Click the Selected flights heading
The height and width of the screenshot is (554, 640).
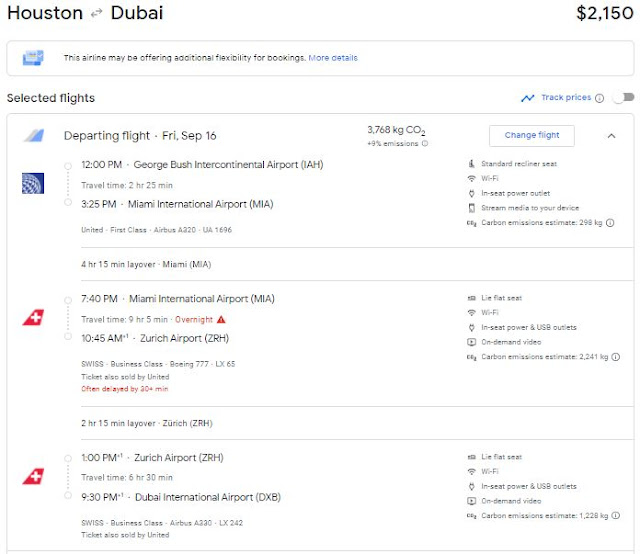point(51,98)
